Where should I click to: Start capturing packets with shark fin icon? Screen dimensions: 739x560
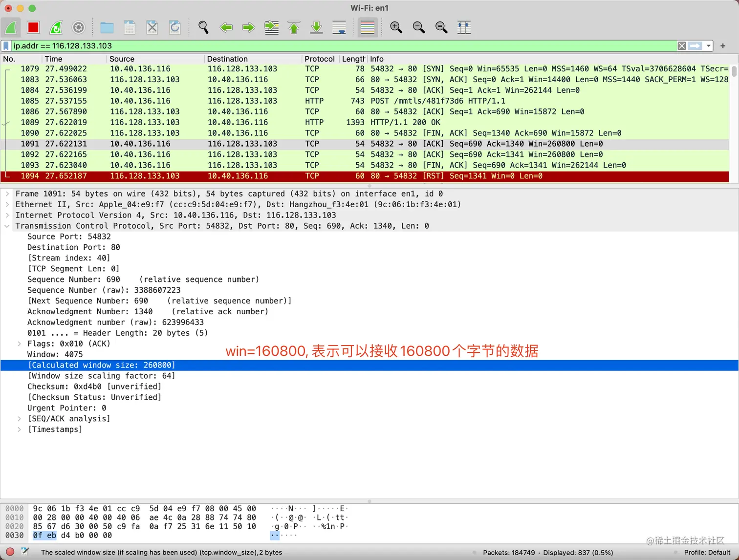[x=11, y=27]
